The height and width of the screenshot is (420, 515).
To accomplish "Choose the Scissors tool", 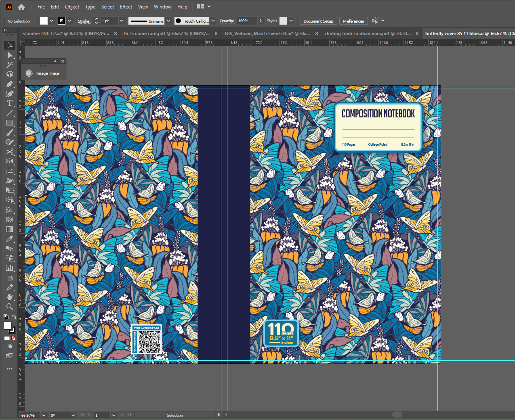I will click(x=10, y=152).
